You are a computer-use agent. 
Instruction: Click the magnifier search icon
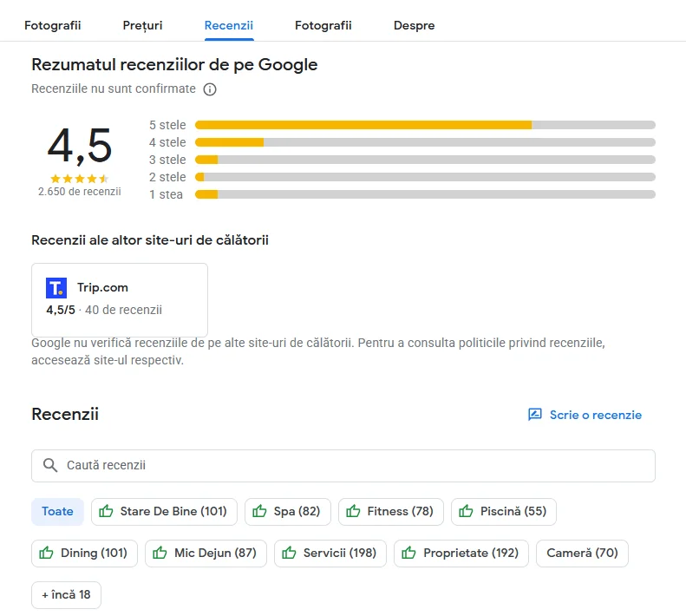pos(50,465)
